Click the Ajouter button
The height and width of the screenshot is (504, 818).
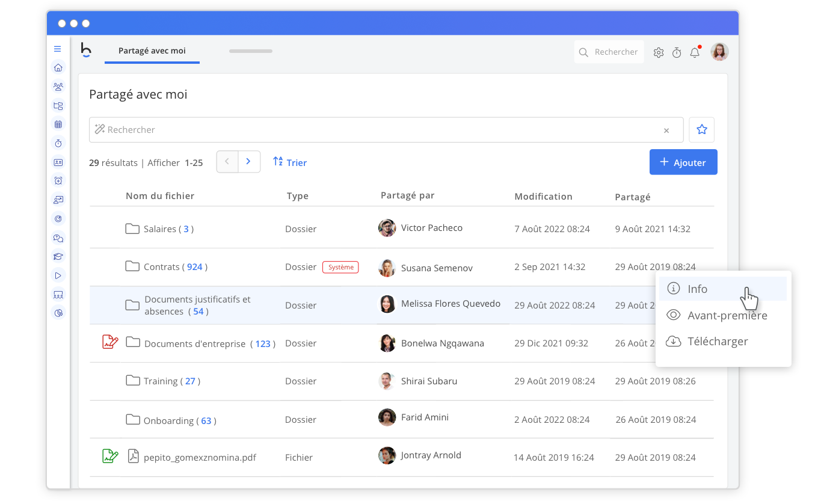point(683,162)
